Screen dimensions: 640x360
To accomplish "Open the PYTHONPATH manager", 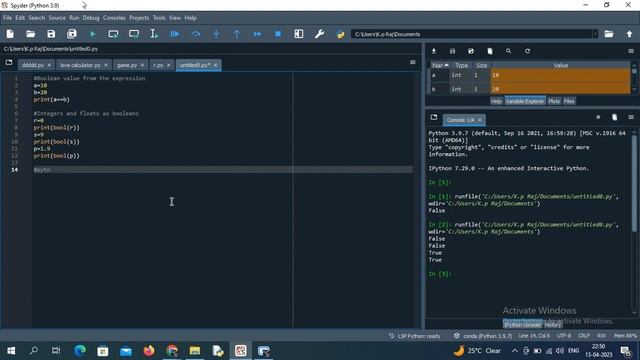I will coord(340,34).
